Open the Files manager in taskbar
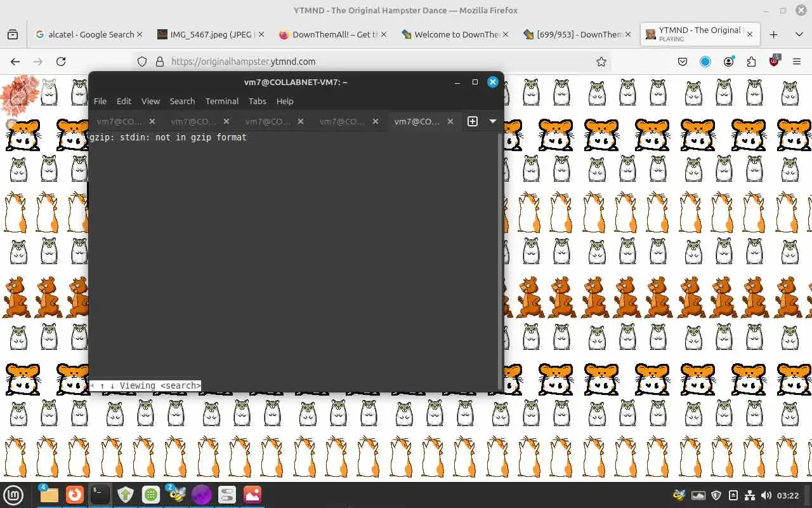The image size is (812, 508). pyautogui.click(x=49, y=495)
